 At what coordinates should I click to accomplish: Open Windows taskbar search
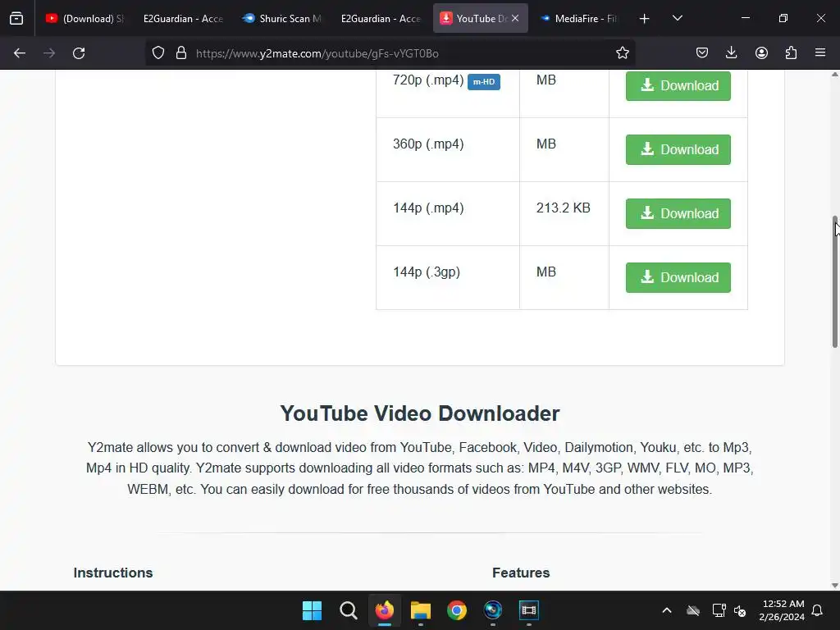click(x=348, y=610)
